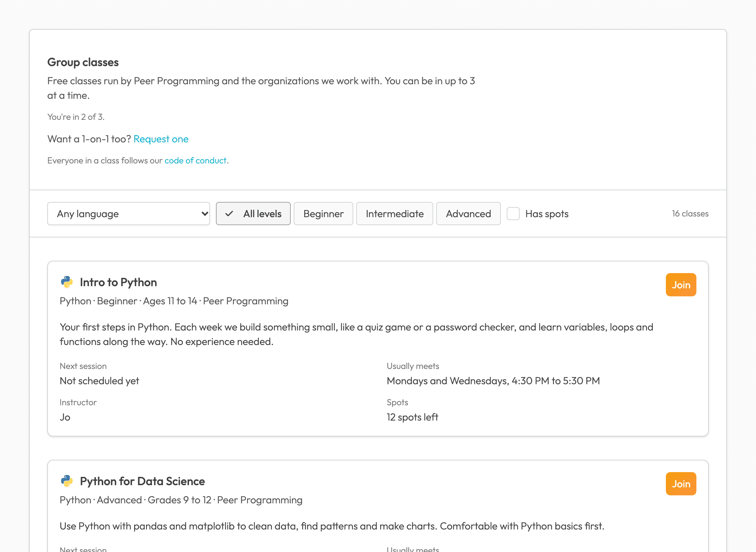Click Python · Beginner · Ages 11 to 14 line
Viewport: 756px width, 552px height.
[174, 301]
